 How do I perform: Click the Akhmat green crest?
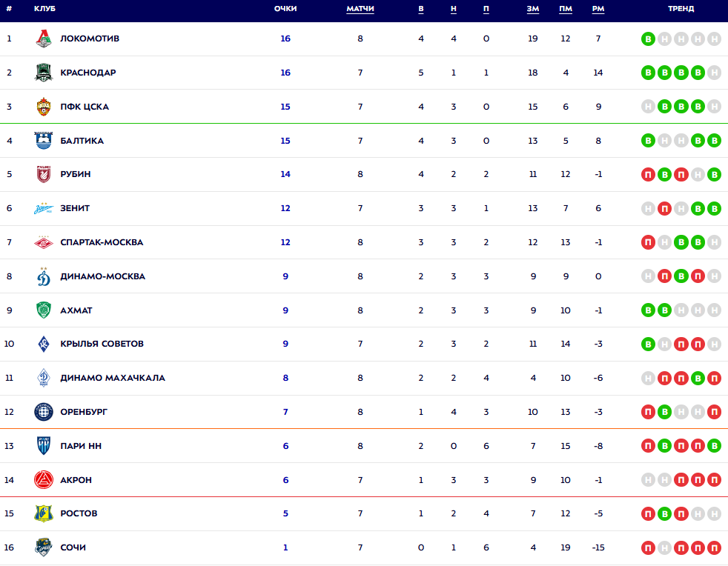[44, 310]
